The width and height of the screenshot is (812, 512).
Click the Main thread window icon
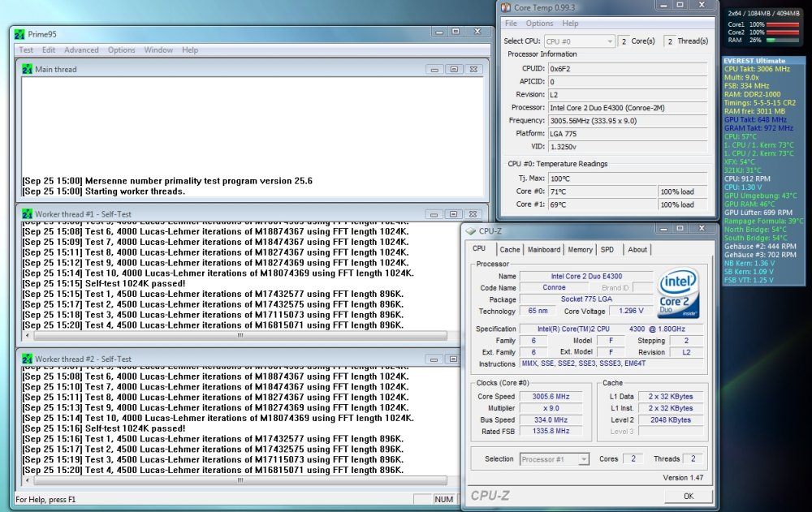click(x=28, y=69)
